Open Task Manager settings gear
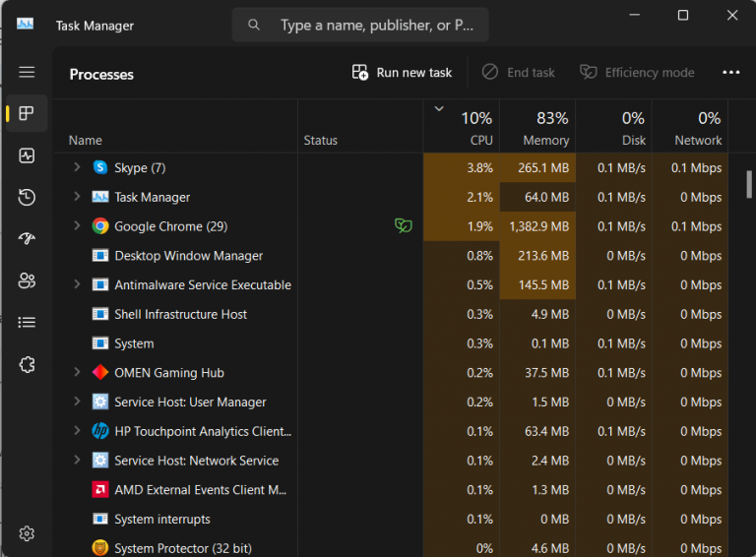This screenshot has width=756, height=557. click(27, 533)
